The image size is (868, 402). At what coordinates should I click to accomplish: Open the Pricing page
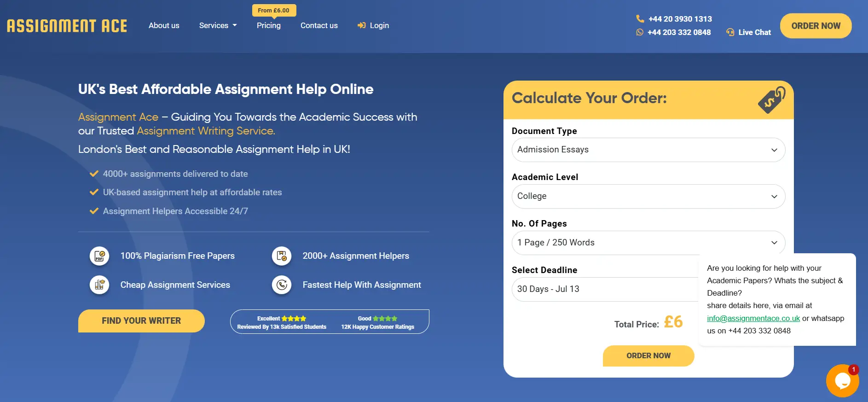click(x=269, y=25)
